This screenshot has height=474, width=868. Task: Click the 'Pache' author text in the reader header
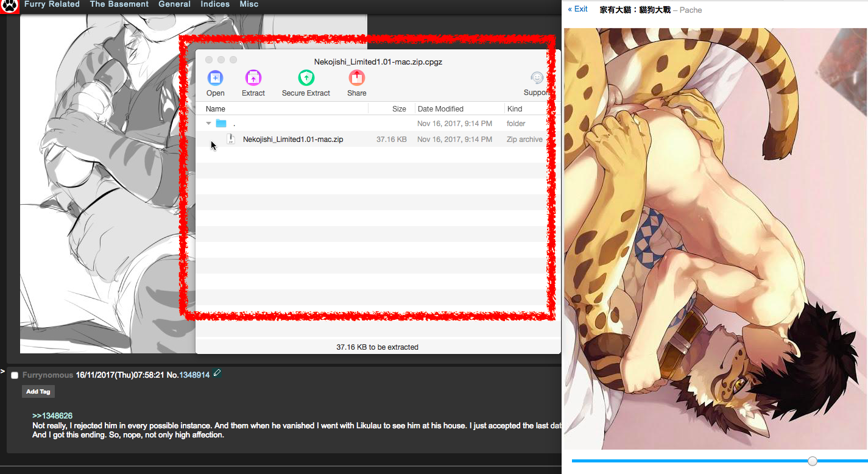[691, 10]
